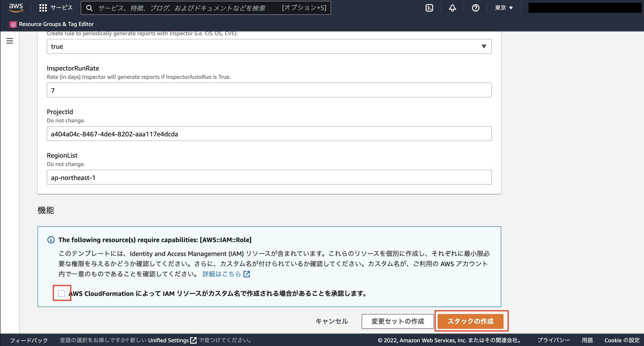The height and width of the screenshot is (346, 644).
Task: Open the InspectorAutoRun dropdown showing true
Action: pos(484,46)
